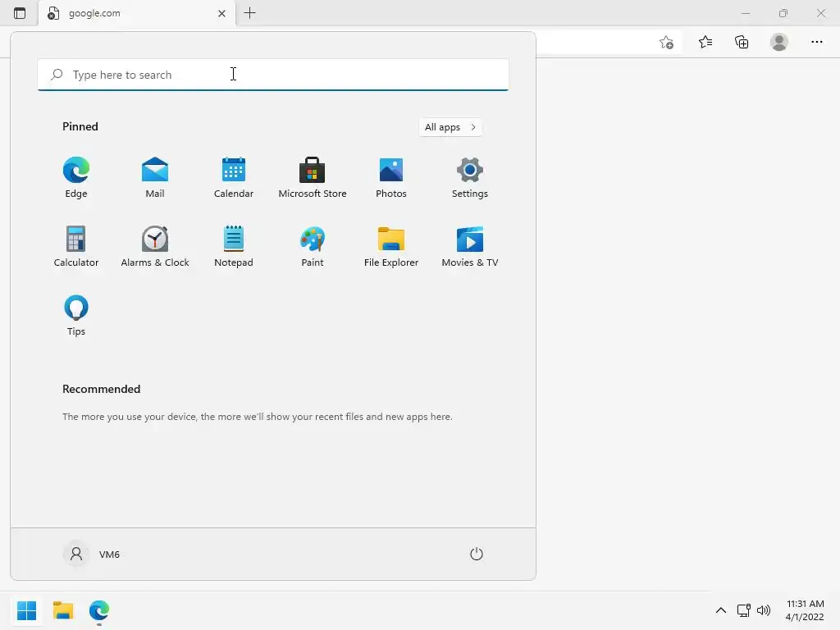Open the pinned Photos app
This screenshot has height=630, width=840.
(x=391, y=178)
